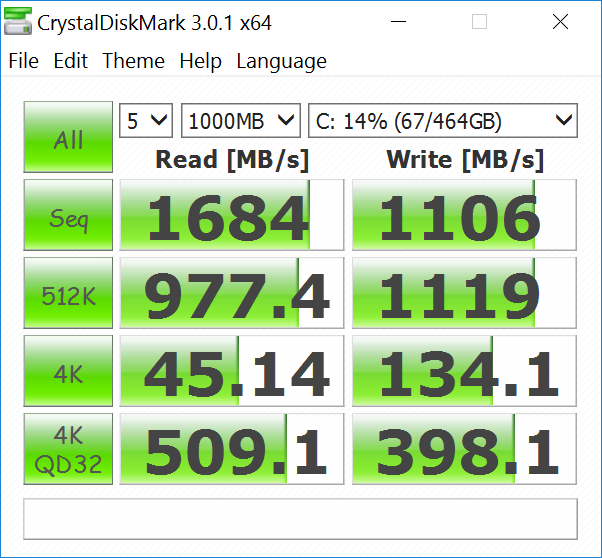Select the 4K QD32 write result 398.1

tap(464, 449)
